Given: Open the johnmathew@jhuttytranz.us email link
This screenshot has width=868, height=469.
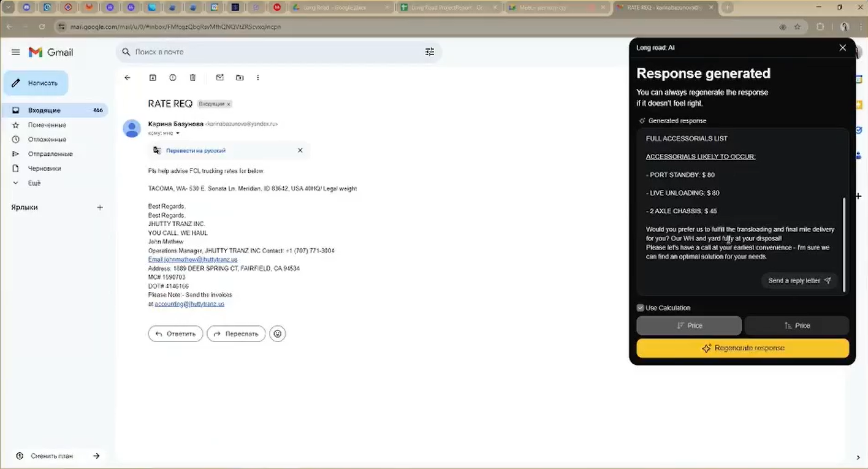Looking at the screenshot, I should 192,259.
